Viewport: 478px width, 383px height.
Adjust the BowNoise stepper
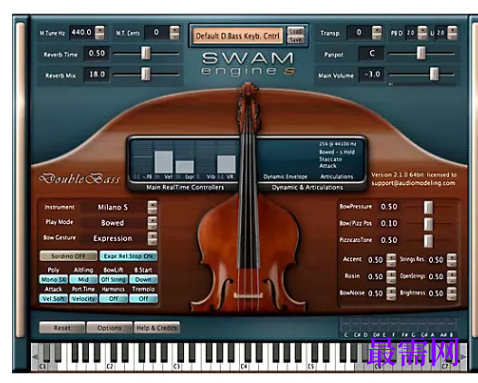point(391,293)
